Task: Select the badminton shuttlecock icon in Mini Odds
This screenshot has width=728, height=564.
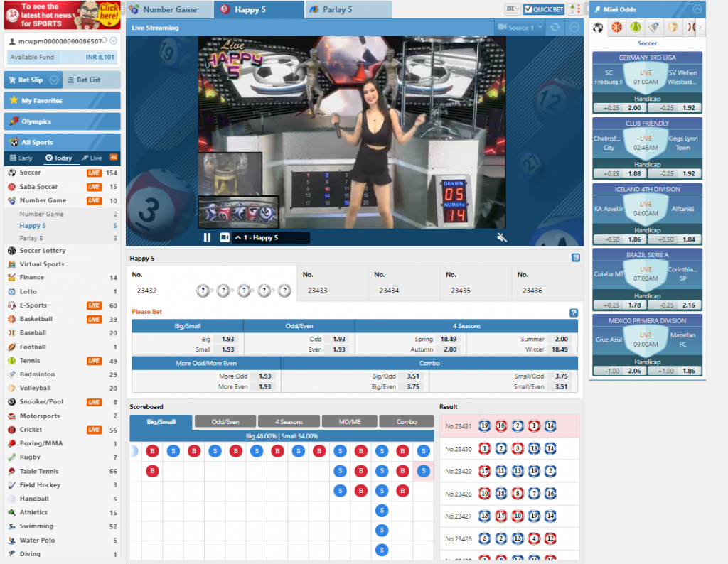Action: [x=654, y=28]
